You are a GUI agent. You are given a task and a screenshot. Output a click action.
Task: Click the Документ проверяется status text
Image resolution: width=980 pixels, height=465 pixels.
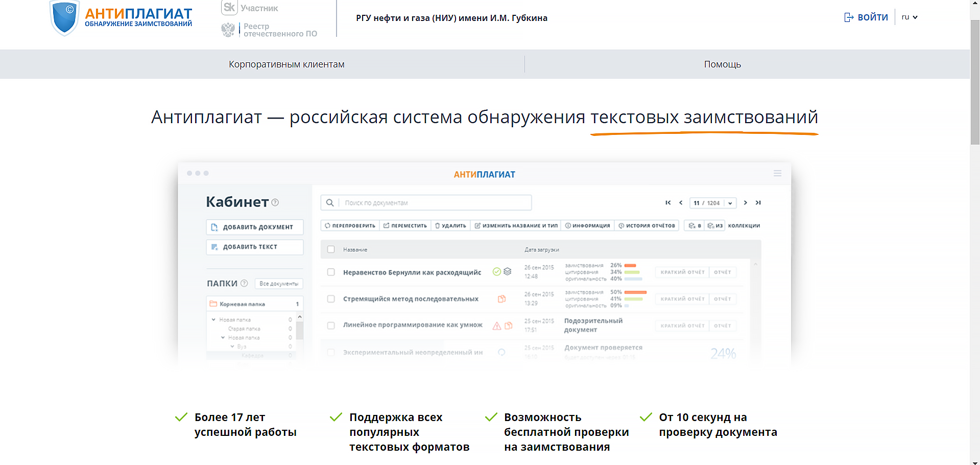pyautogui.click(x=603, y=347)
